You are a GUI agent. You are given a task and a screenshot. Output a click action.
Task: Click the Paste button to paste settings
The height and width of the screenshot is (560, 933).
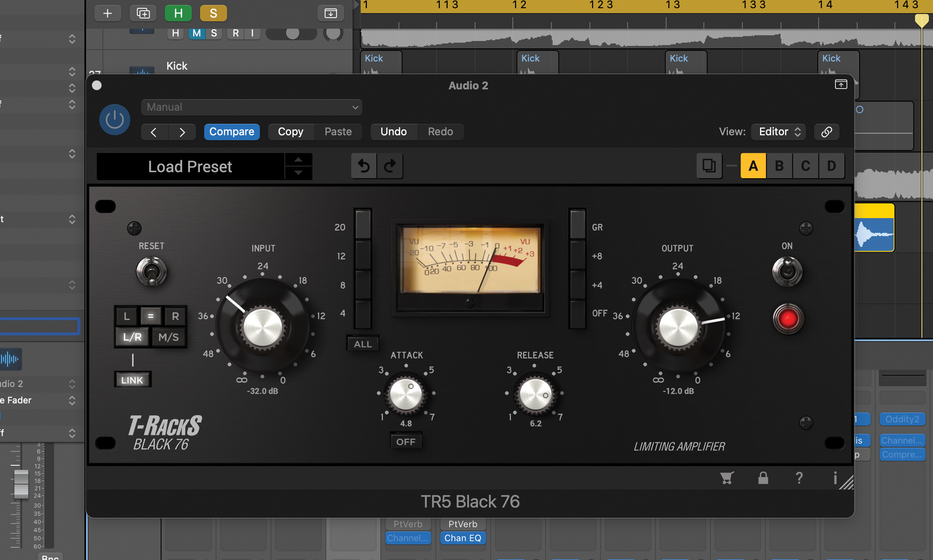337,131
